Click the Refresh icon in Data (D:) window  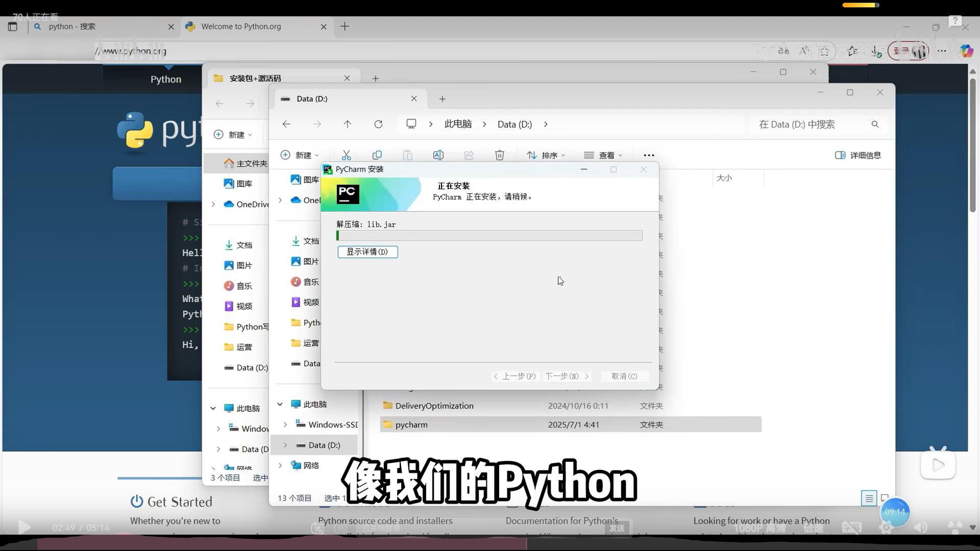point(379,124)
